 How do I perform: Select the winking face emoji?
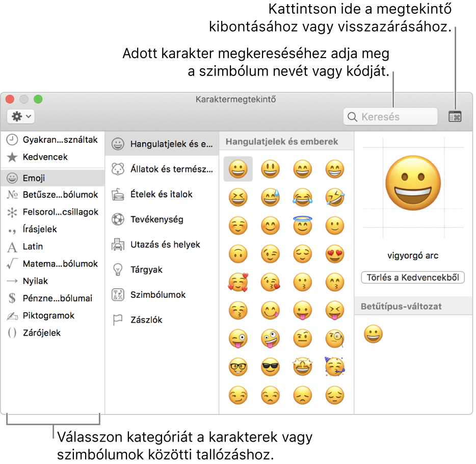coord(270,254)
